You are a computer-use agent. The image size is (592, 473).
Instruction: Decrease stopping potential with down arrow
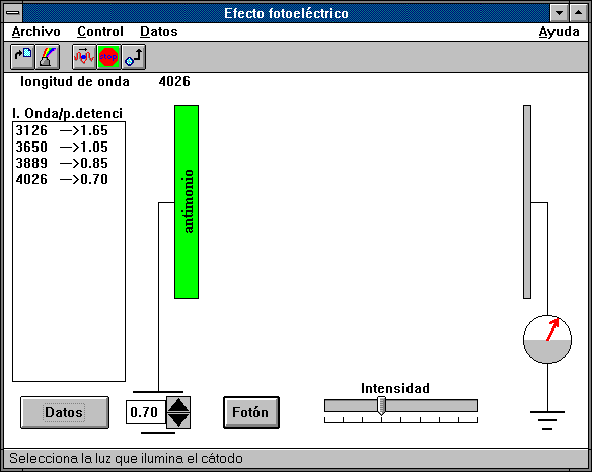coord(178,421)
